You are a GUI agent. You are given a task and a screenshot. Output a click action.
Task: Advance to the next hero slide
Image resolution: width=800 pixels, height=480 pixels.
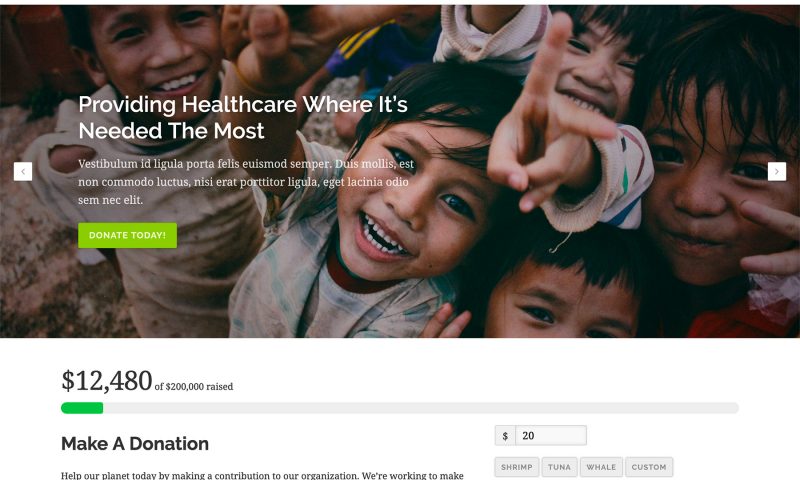pos(777,171)
